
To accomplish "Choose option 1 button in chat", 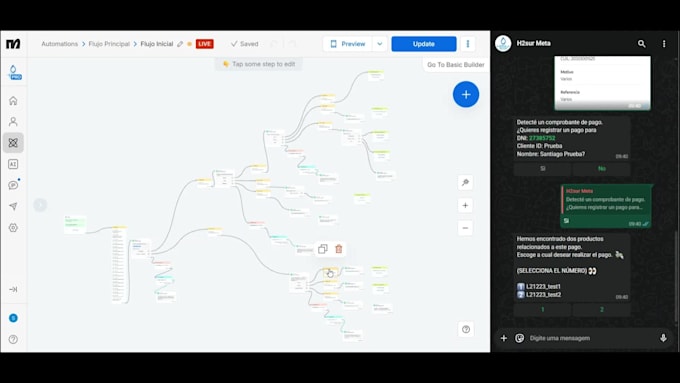I will tap(543, 309).
